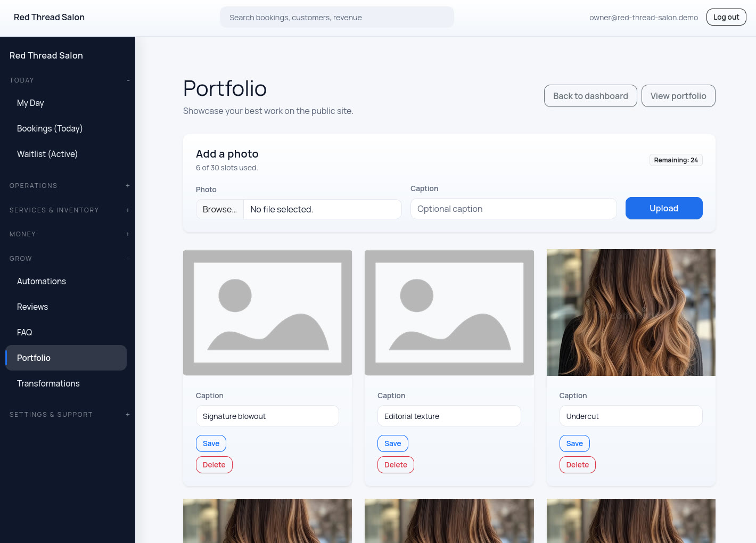Screen dimensions: 756x543
Task: Open the My Day page
Action: (x=30, y=103)
